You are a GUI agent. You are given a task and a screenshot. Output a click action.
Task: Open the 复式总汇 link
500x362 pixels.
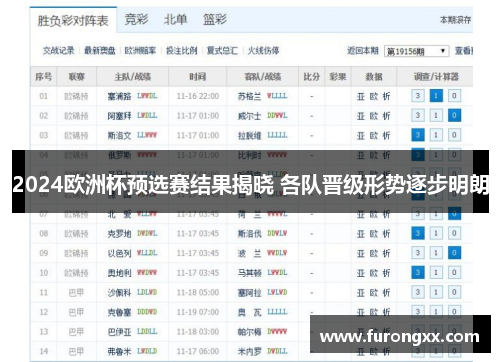pyautogui.click(x=222, y=51)
